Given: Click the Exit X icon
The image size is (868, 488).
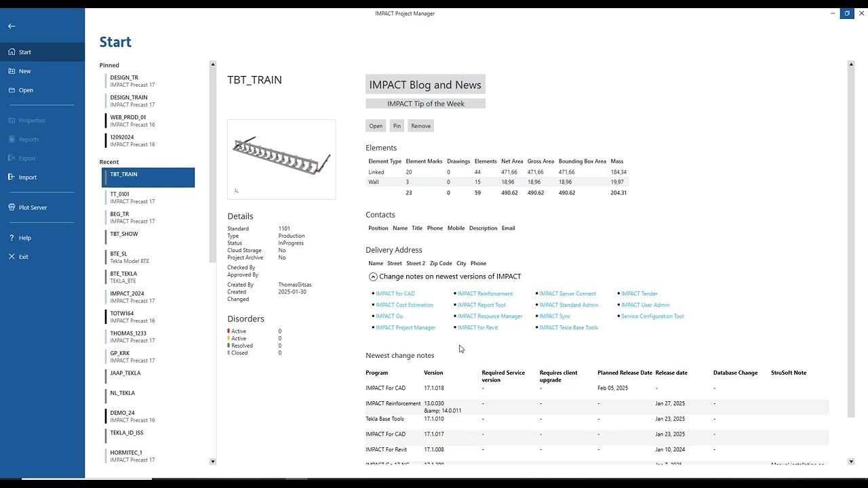Looking at the screenshot, I should [x=12, y=257].
